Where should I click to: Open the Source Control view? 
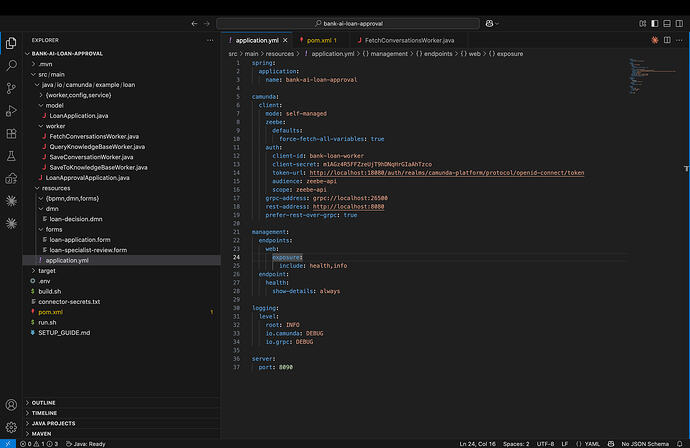tap(11, 88)
